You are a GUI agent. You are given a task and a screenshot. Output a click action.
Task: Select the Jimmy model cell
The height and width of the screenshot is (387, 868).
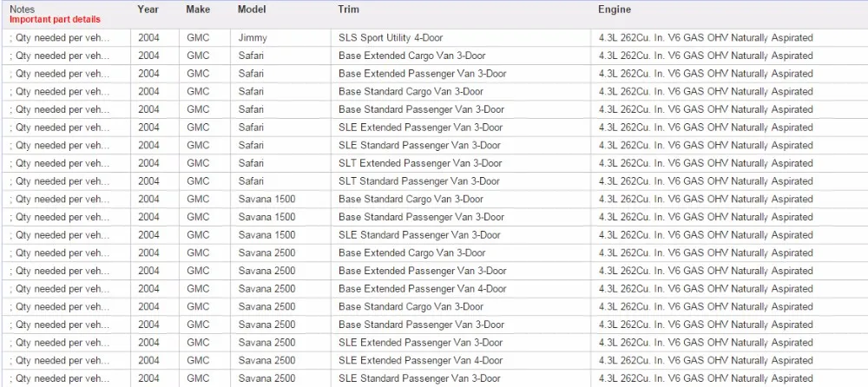(253, 38)
